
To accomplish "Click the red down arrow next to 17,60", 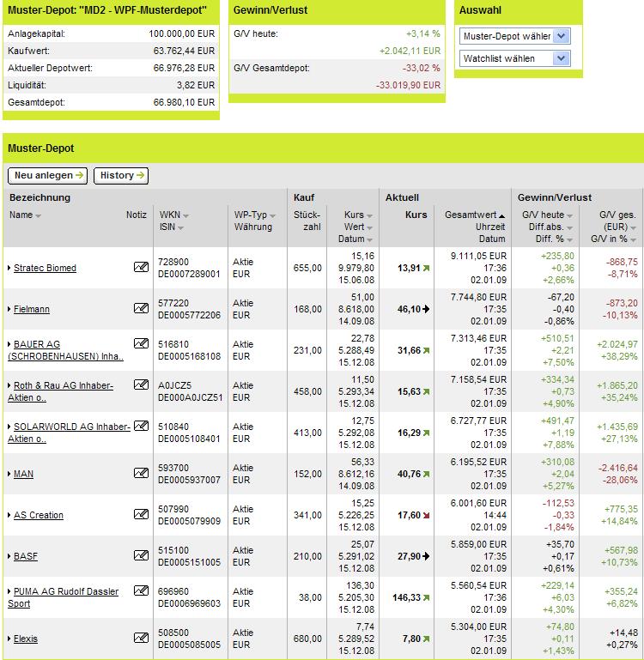I will [426, 516].
